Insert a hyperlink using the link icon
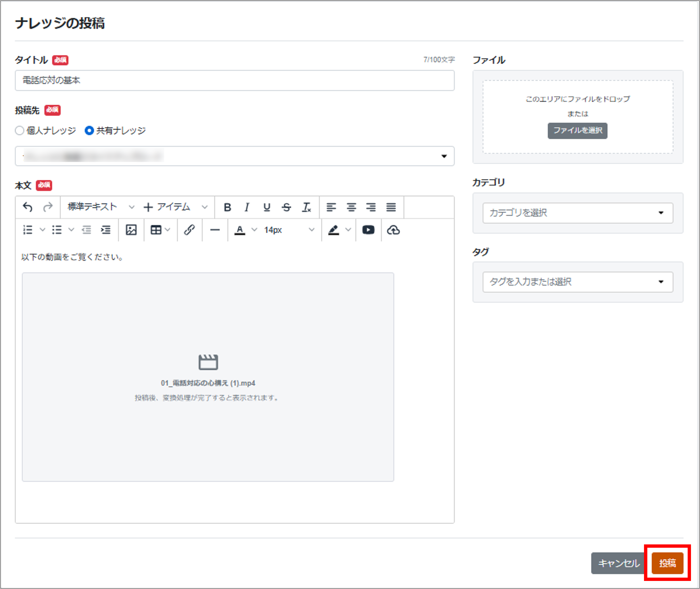This screenshot has height=589, width=700. click(189, 230)
